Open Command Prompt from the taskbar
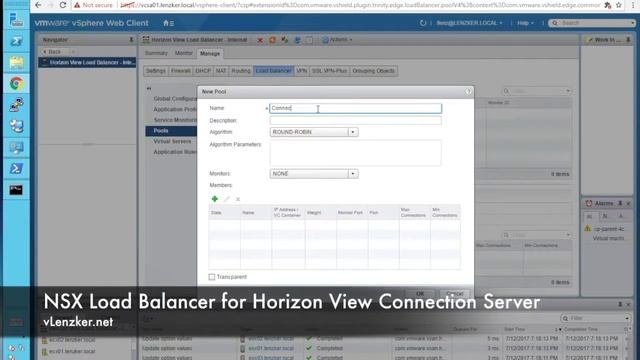 16,190
